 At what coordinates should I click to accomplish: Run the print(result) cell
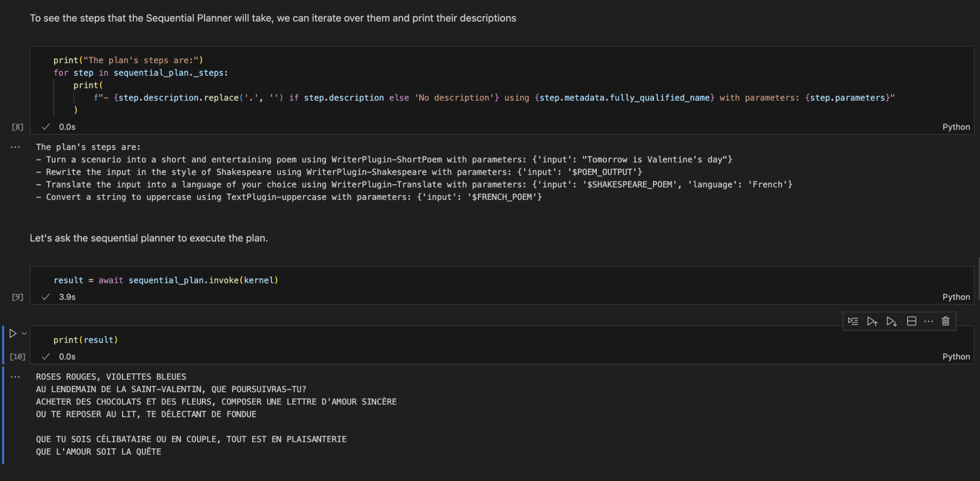pyautogui.click(x=13, y=333)
